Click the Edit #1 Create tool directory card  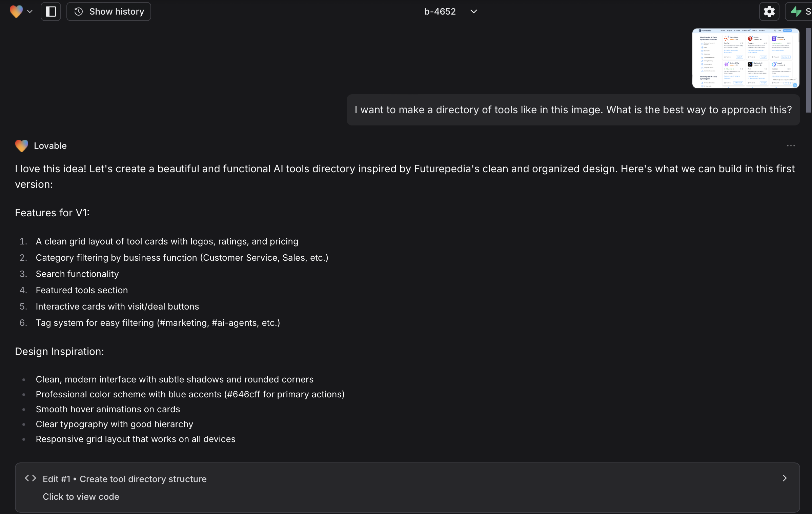tap(407, 487)
